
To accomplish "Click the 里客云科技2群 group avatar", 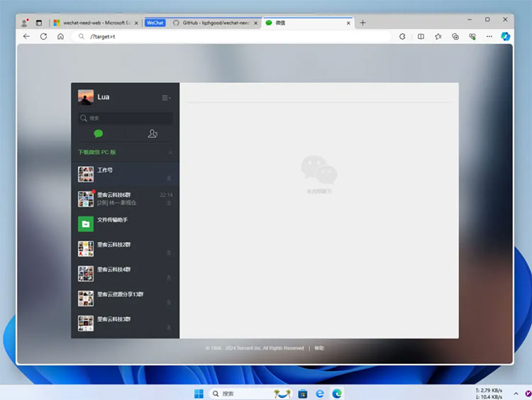I will coord(86,249).
